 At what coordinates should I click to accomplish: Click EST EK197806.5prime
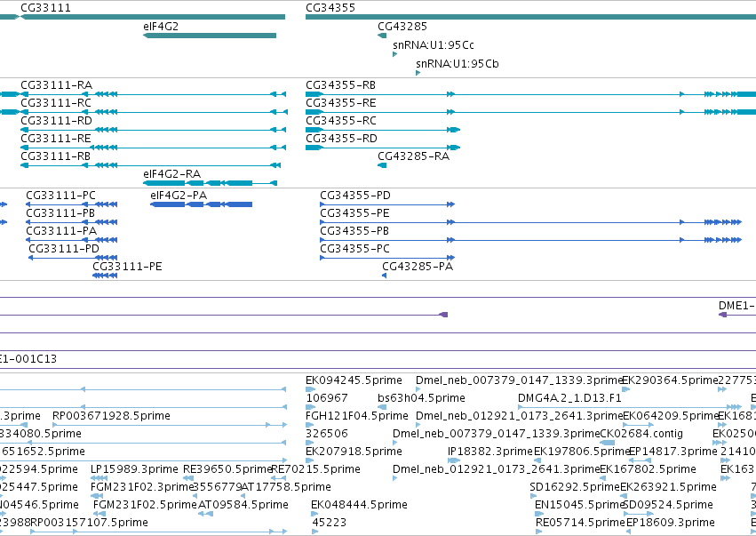click(582, 452)
